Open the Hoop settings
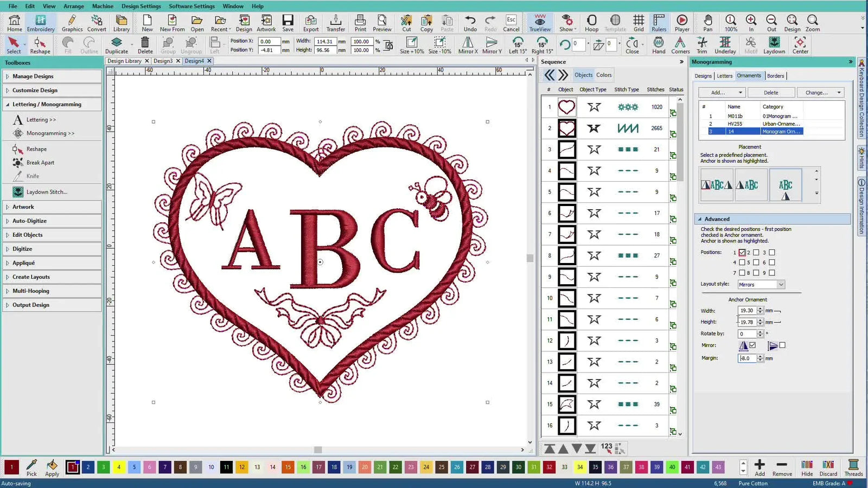 591,23
